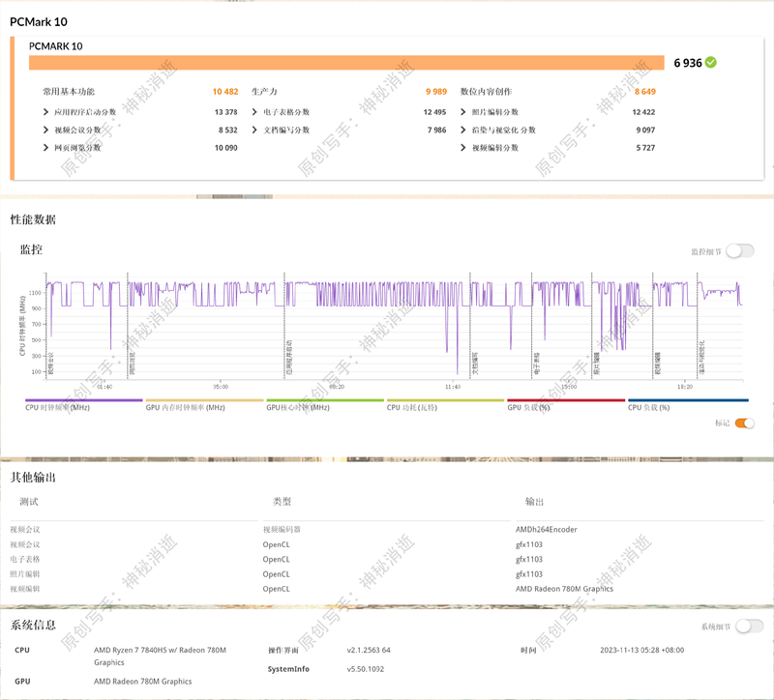The width and height of the screenshot is (774, 700).
Task: Click the 常用基本功能 heading
Action: (x=69, y=91)
